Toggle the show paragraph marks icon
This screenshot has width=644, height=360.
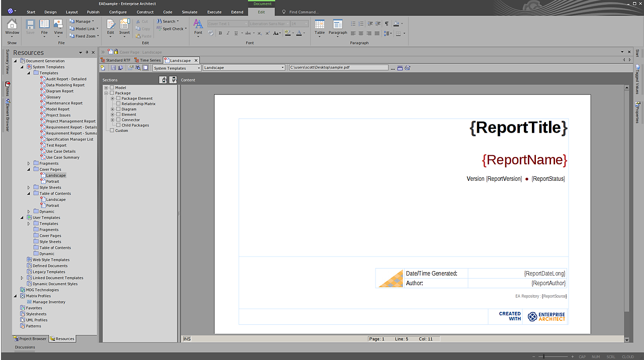tap(386, 24)
